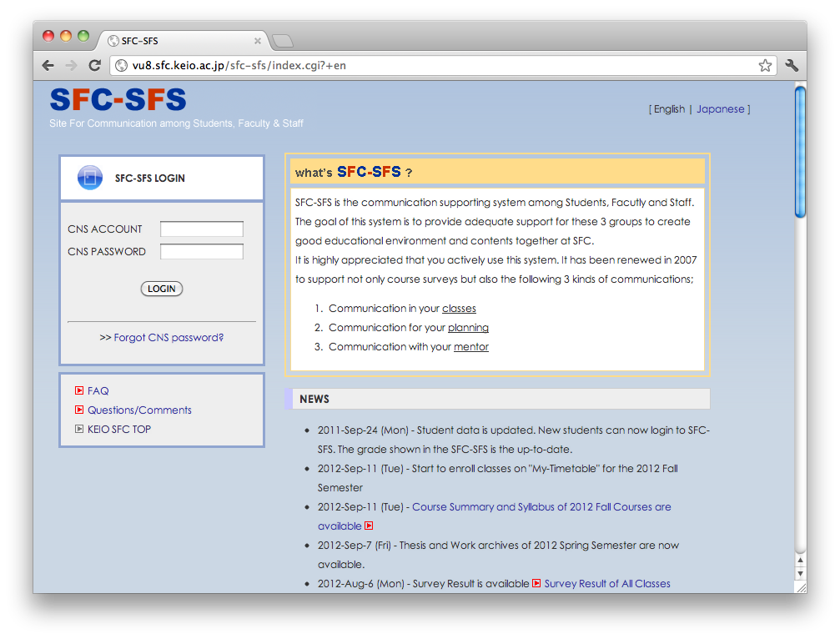Open the Chrome wrench settings menu
Viewport: 840px width, 639px height.
point(792,65)
